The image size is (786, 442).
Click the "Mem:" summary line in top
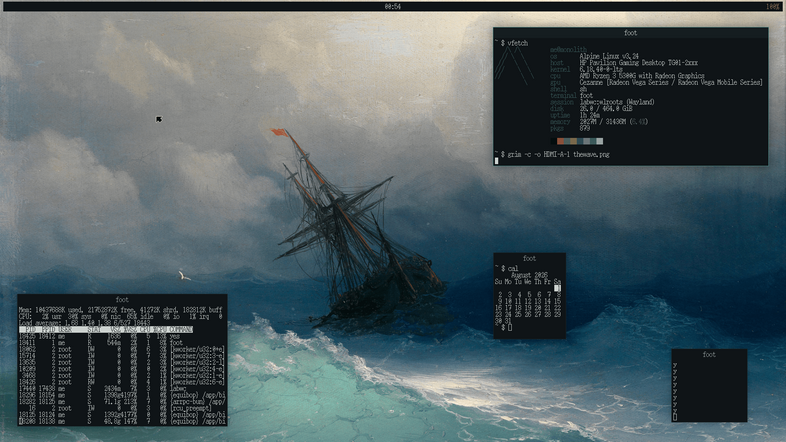121,310
